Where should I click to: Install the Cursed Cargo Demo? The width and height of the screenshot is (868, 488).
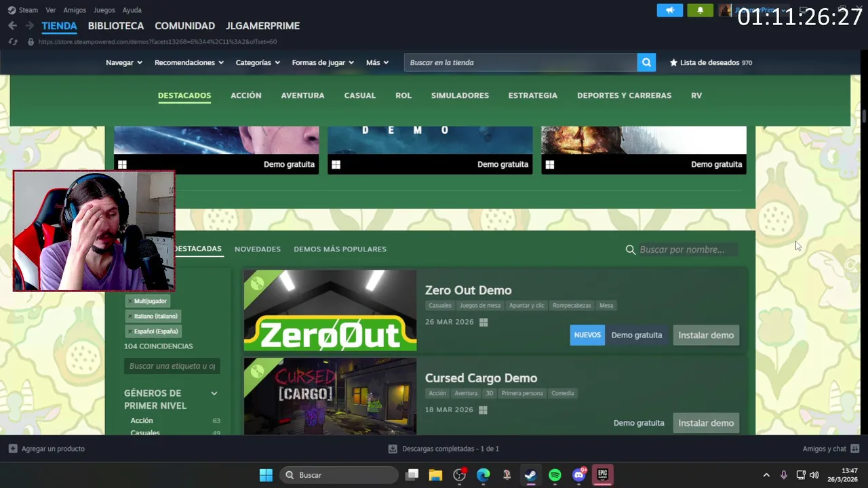tap(706, 423)
